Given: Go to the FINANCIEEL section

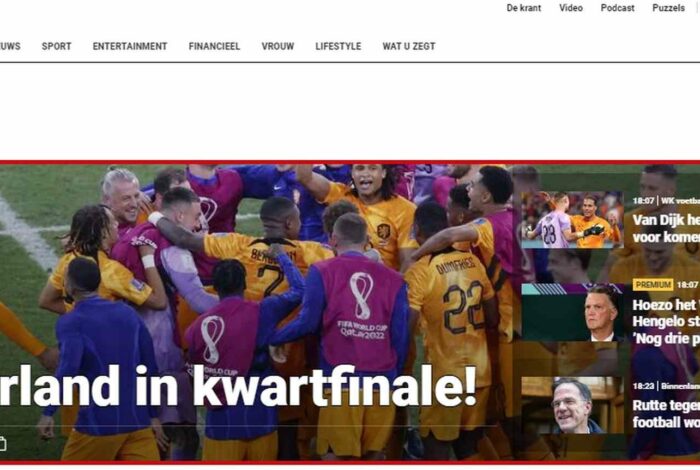Looking at the screenshot, I should (x=214, y=46).
